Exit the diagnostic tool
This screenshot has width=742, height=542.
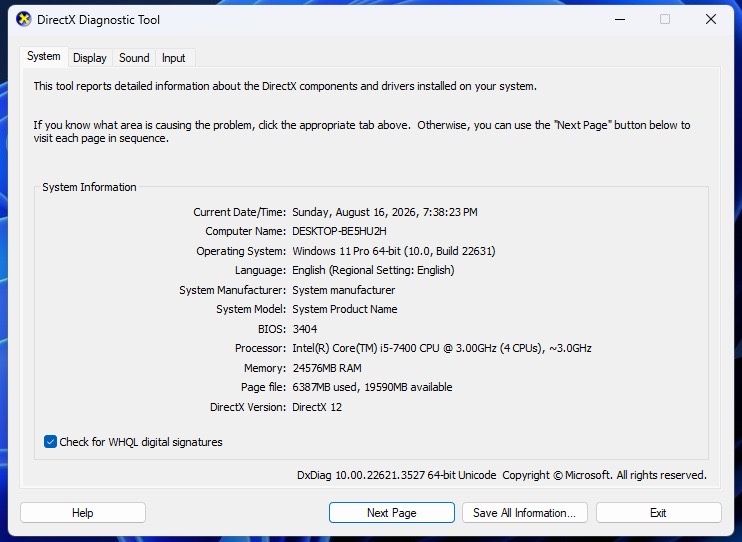[x=658, y=513]
